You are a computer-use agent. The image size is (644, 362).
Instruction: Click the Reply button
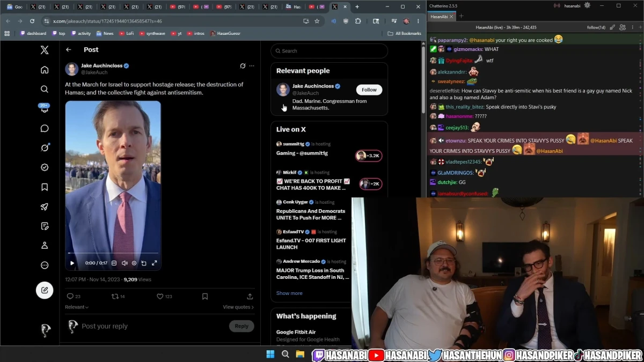point(241,326)
